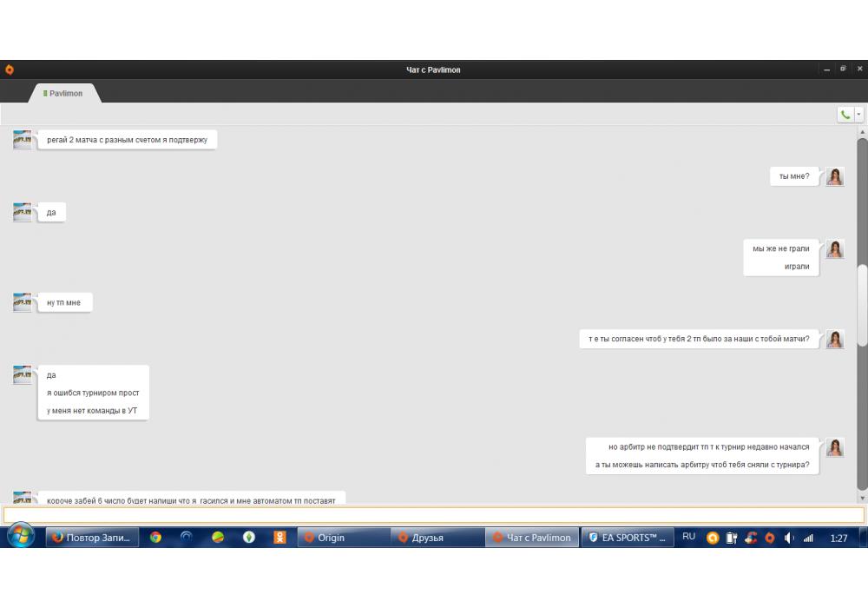Screen dimensions: 868x608
Task: Switch to Firefox 'Повтор Запи...' taskbar button
Action: [x=92, y=538]
